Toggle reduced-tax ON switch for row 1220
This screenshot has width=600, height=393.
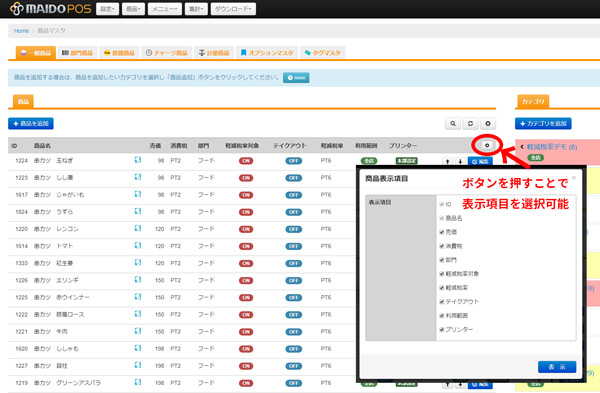(246, 229)
